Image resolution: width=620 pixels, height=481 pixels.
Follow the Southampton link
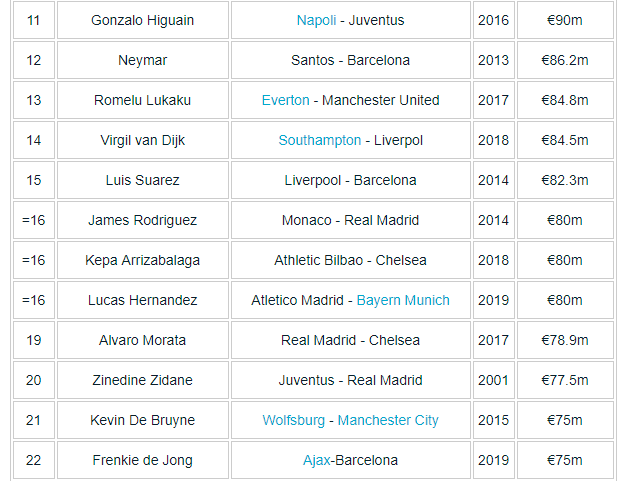click(319, 140)
